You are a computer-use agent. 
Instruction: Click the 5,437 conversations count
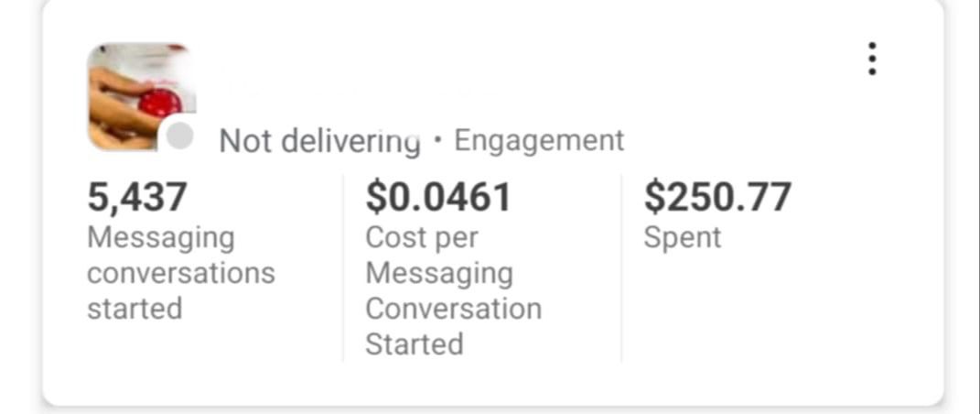coord(137,197)
